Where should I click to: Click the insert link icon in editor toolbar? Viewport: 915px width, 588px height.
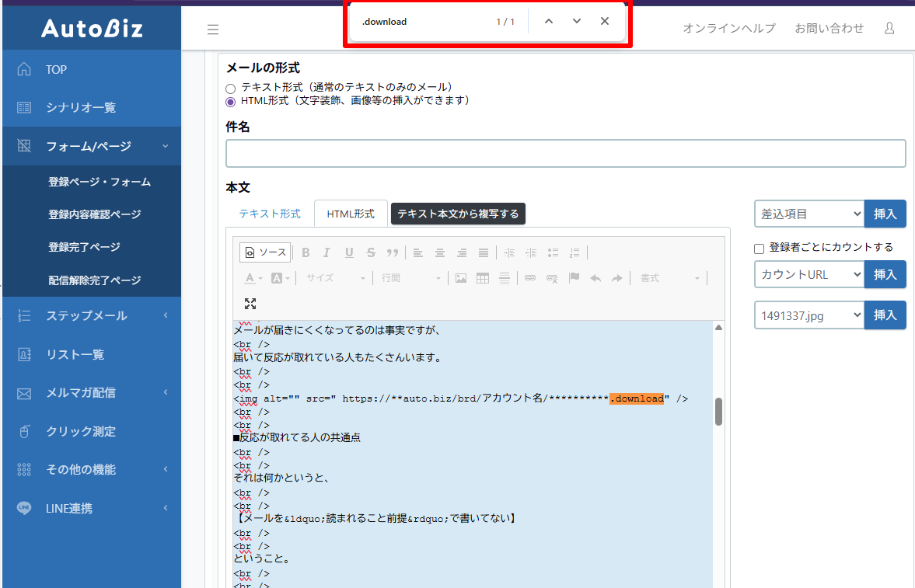[530, 278]
